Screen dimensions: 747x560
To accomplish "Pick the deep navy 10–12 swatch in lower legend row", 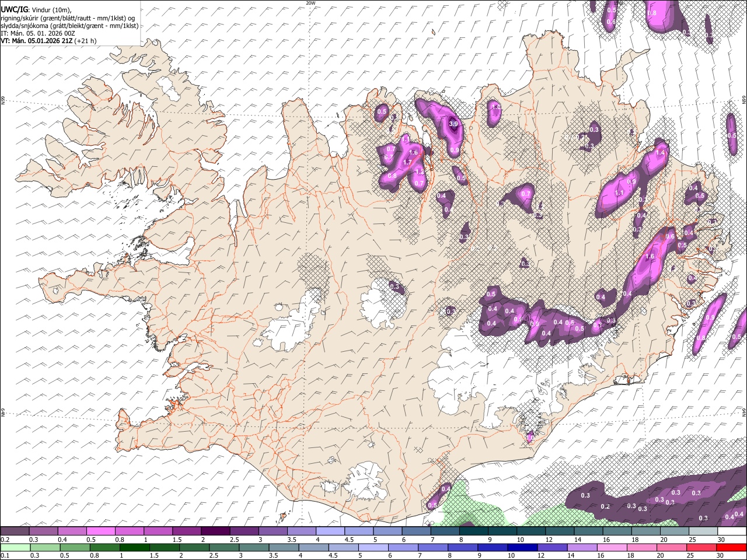I will [522, 547].
